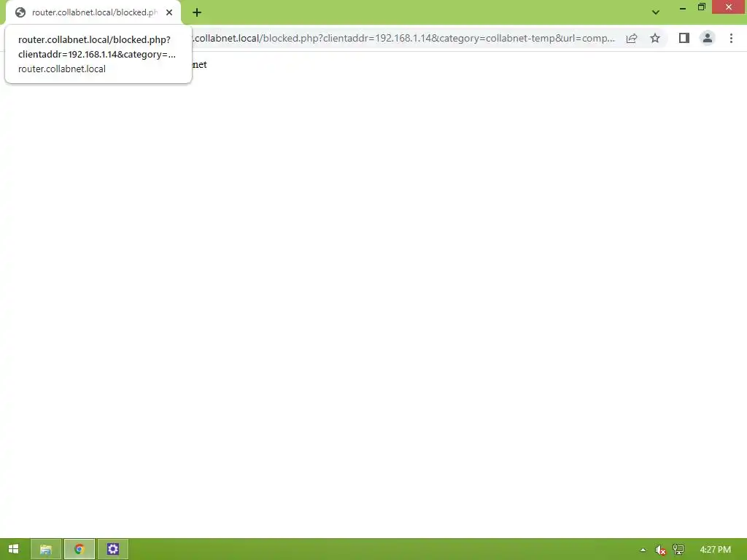Click the 4:27 PM clock

coord(715,550)
